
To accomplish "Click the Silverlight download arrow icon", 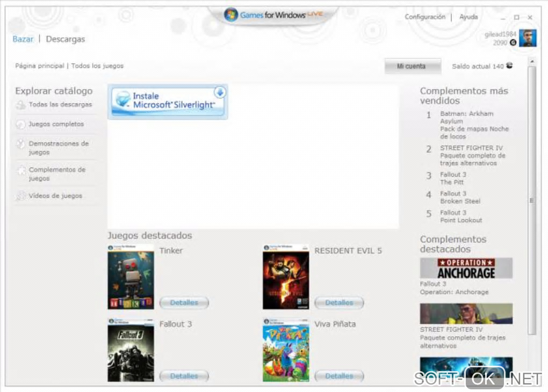I will coord(220,92).
